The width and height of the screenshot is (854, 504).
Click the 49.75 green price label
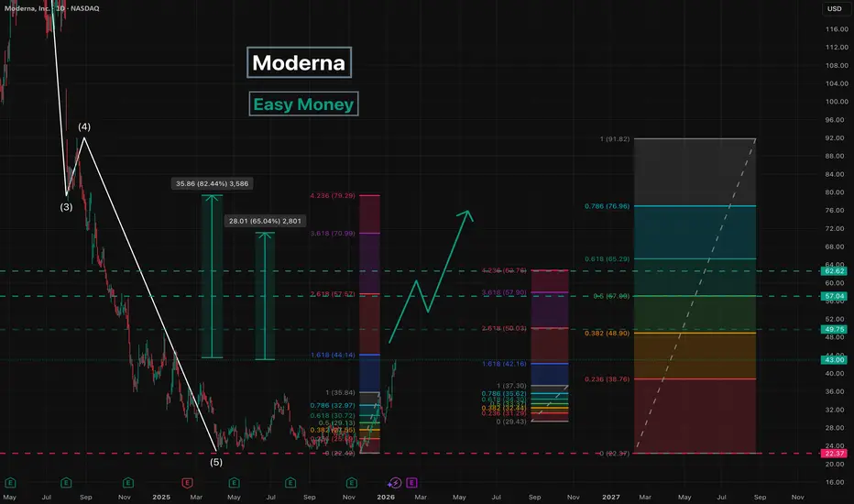tap(834, 330)
